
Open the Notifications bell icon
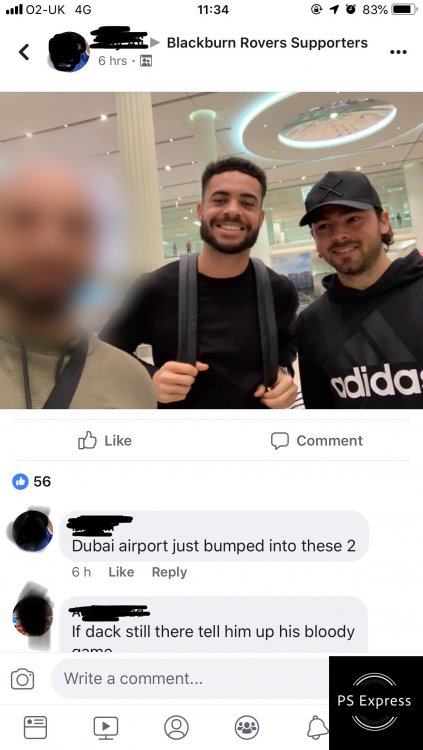tap(317, 728)
